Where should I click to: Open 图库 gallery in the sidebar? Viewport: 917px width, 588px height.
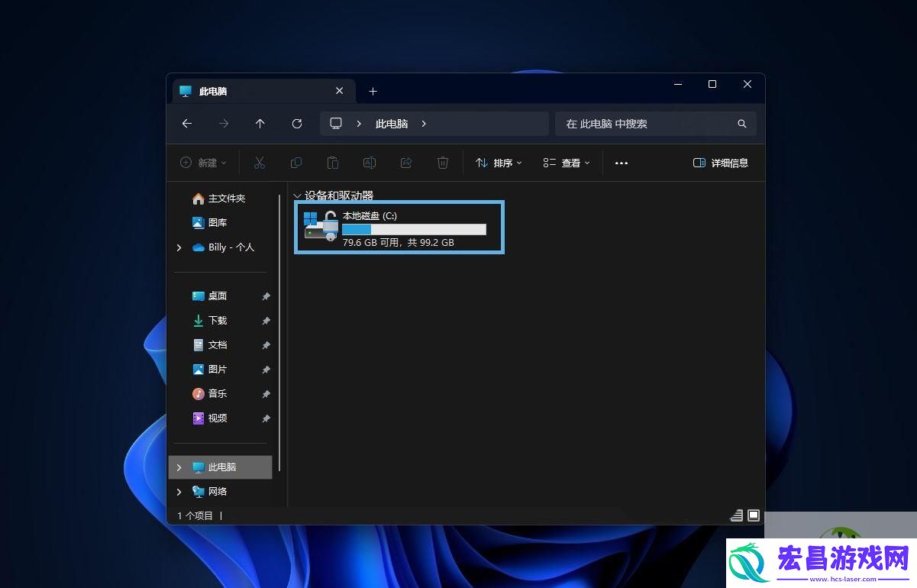tap(209, 223)
